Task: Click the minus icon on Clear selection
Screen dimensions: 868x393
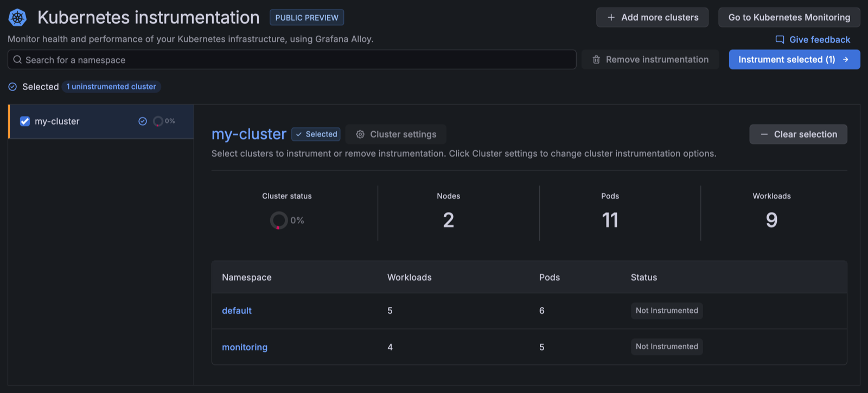Action: point(764,134)
